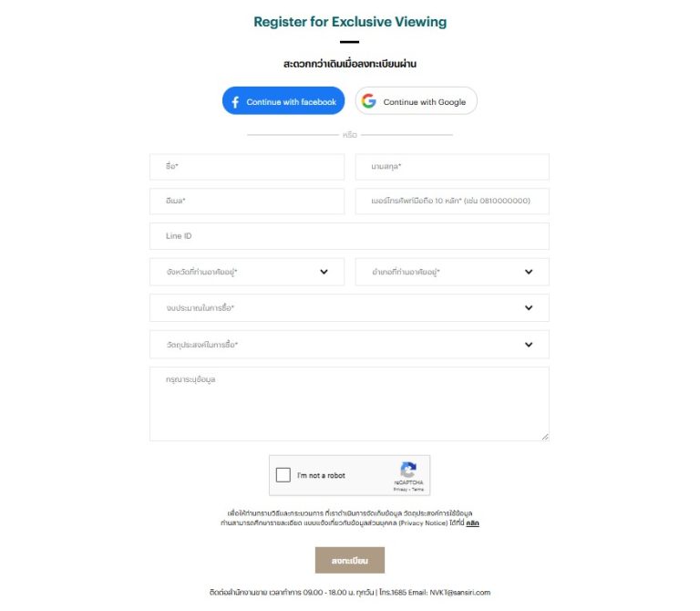
Task: Click the reCAPTCHA Privacy link
Action: pyautogui.click(x=400, y=490)
